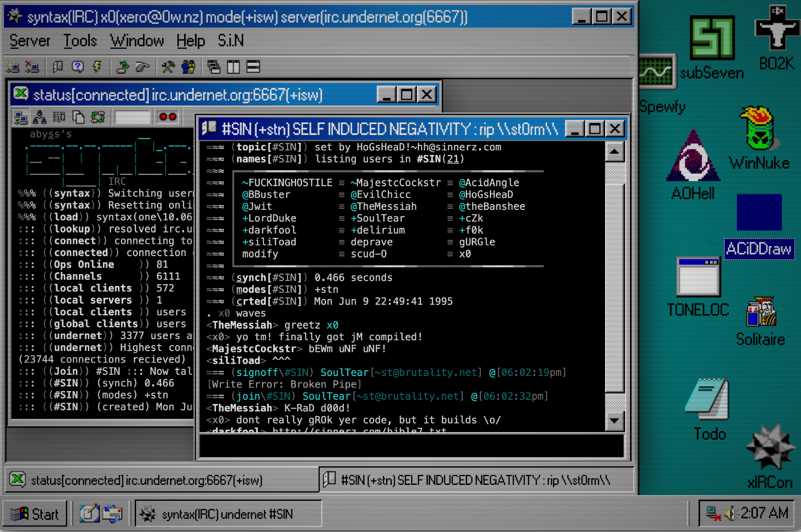Screen dimensions: 801x532
Task: Click the channel list icon in status toolbar
Action: pyautogui.click(x=59, y=117)
